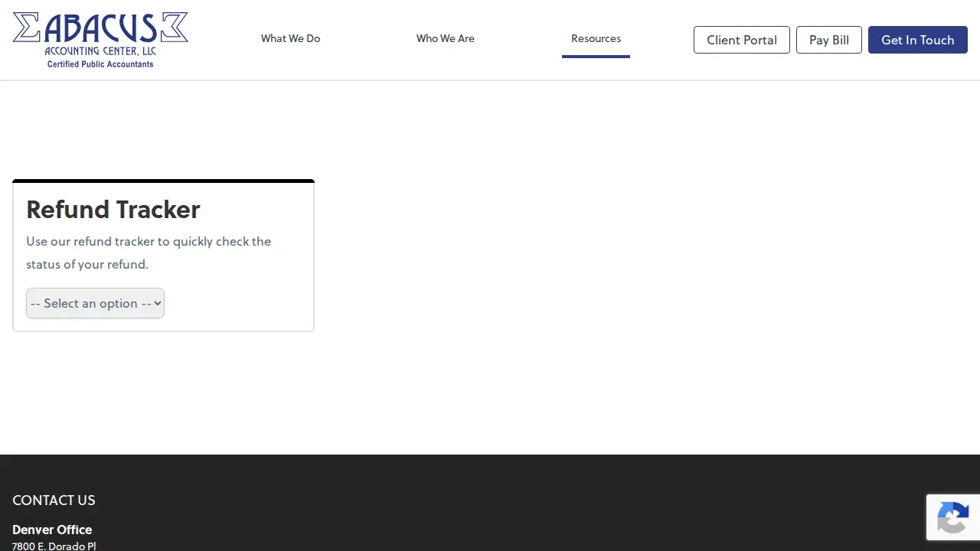Go to the Client Portal

742,40
